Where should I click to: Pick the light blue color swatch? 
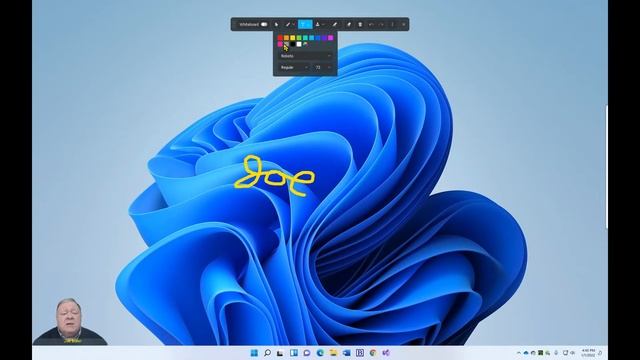(311, 38)
